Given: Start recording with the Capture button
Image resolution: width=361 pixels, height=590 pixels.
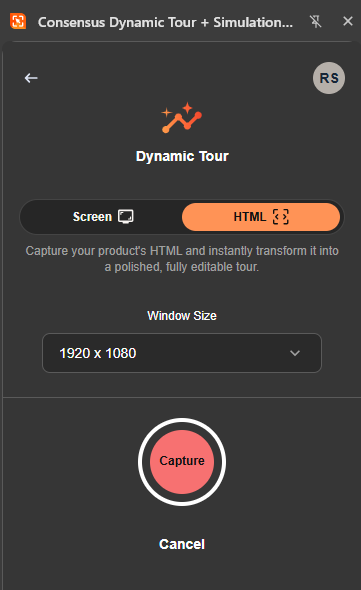Looking at the screenshot, I should pyautogui.click(x=182, y=462).
